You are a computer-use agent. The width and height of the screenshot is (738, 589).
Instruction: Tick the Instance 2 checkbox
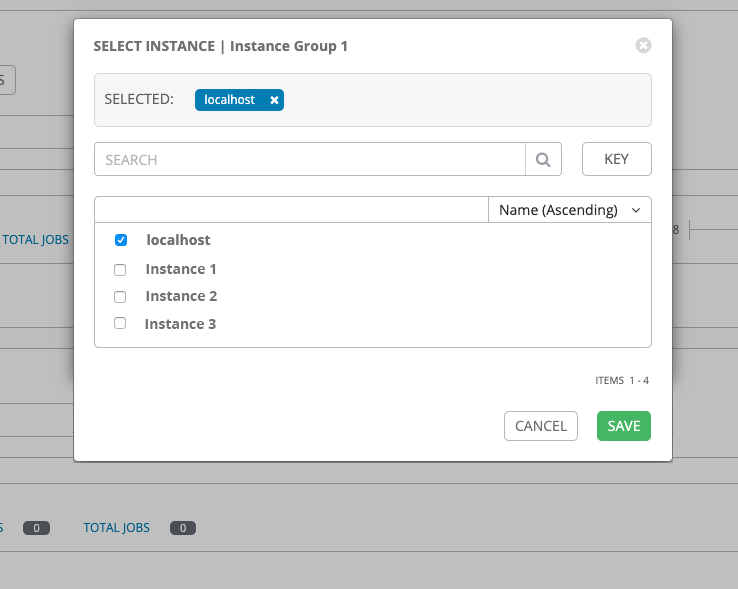coord(120,297)
